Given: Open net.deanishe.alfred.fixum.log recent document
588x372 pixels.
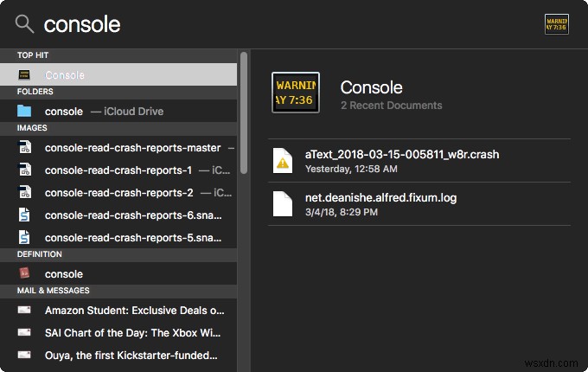Looking at the screenshot, I should (x=380, y=203).
